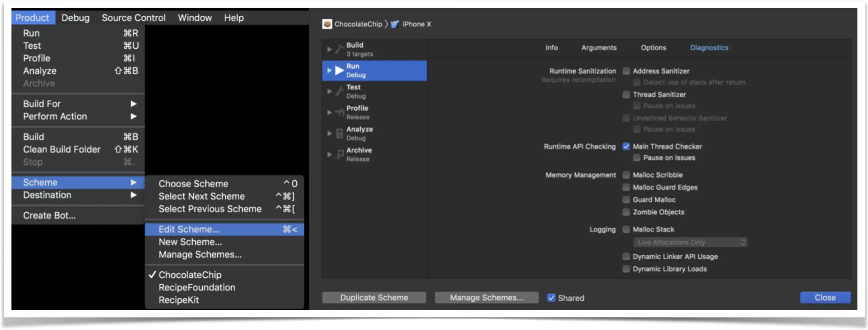868x330 pixels.
Task: Click the Test wrench icon
Action: (339, 92)
